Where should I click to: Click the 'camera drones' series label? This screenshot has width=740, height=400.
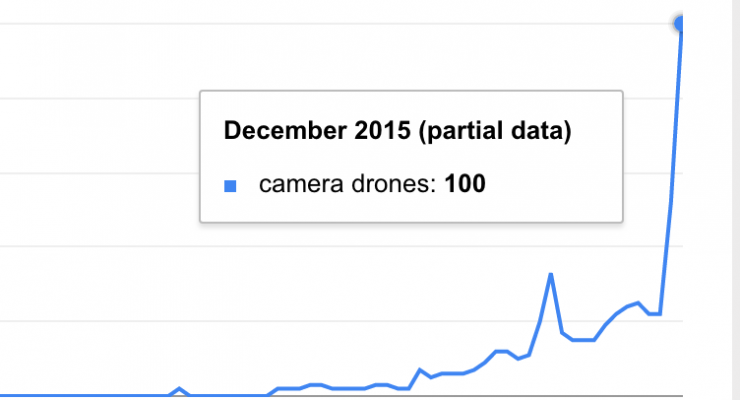click(347, 183)
